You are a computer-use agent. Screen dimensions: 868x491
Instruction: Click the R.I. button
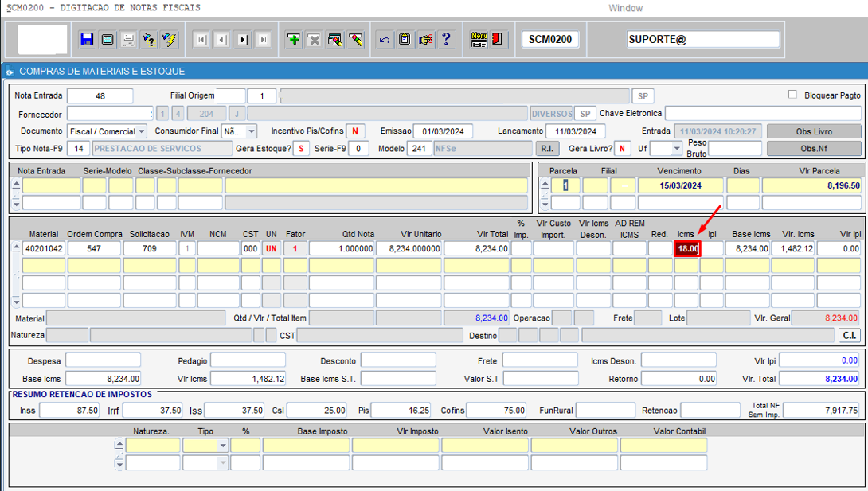pos(547,148)
